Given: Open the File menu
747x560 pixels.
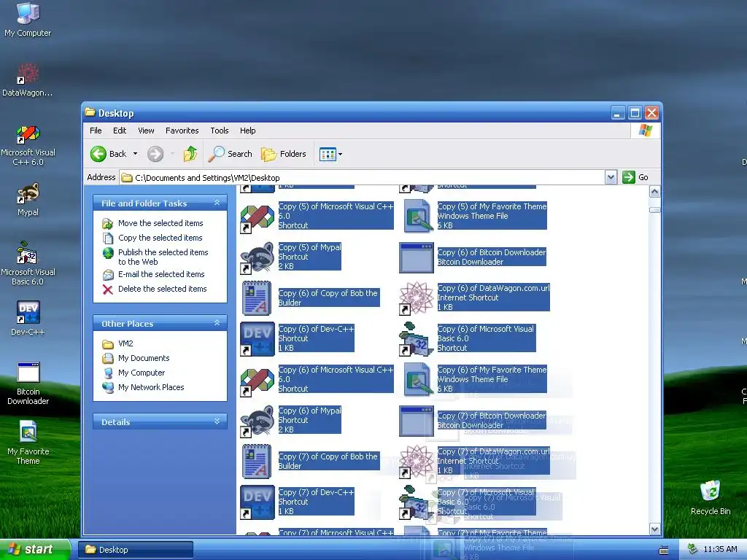Looking at the screenshot, I should click(x=96, y=131).
